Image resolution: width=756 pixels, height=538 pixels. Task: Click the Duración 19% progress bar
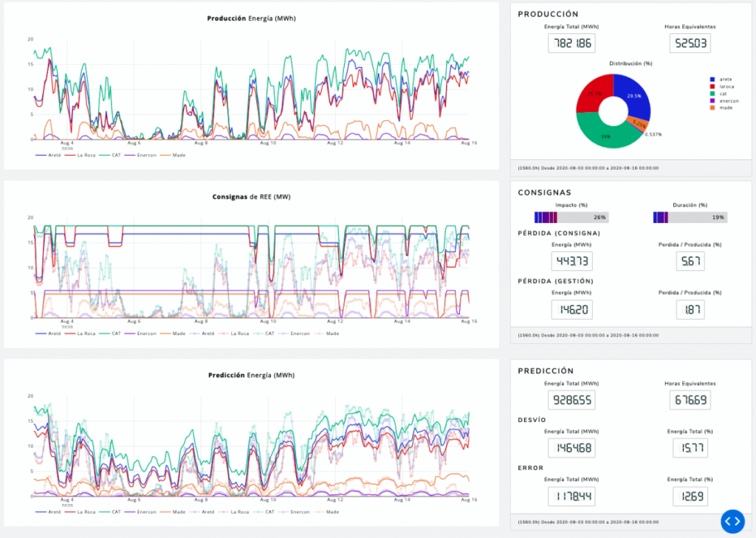(690, 218)
